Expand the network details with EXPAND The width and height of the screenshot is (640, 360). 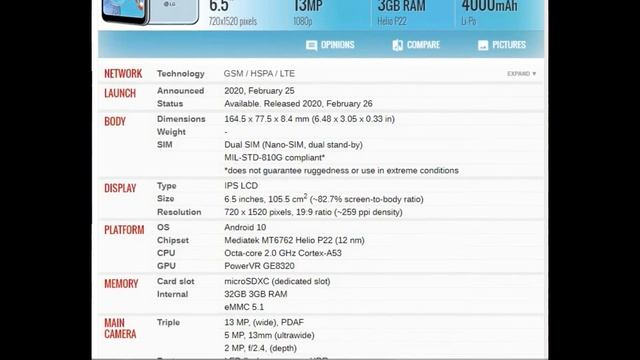521,74
